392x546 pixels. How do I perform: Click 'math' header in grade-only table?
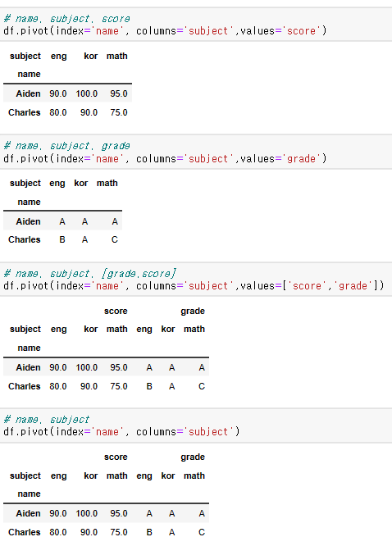pos(107,183)
